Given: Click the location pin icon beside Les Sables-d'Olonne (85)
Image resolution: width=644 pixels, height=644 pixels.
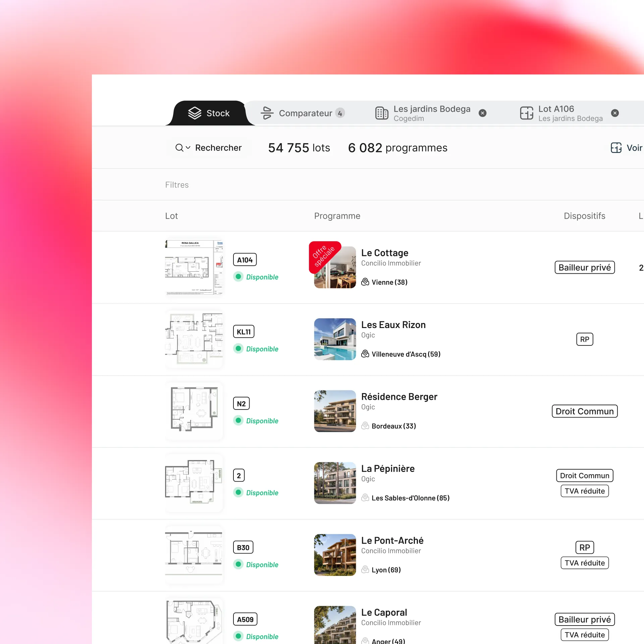Looking at the screenshot, I should 365,497.
